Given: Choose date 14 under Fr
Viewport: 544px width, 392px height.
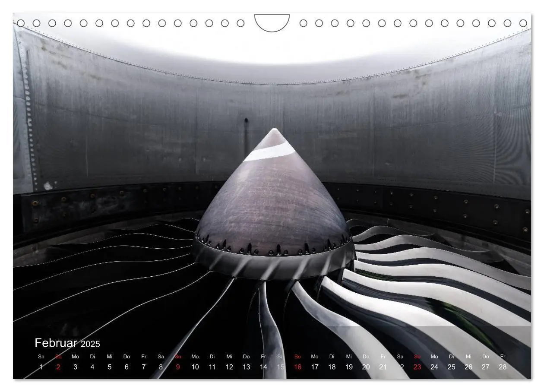Looking at the screenshot, I should [x=263, y=367].
